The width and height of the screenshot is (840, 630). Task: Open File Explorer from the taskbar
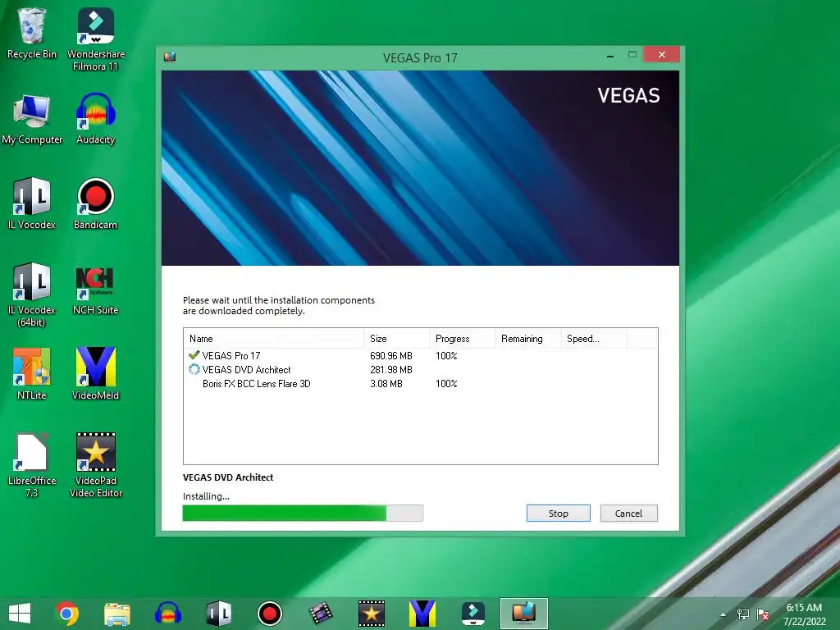pyautogui.click(x=117, y=614)
